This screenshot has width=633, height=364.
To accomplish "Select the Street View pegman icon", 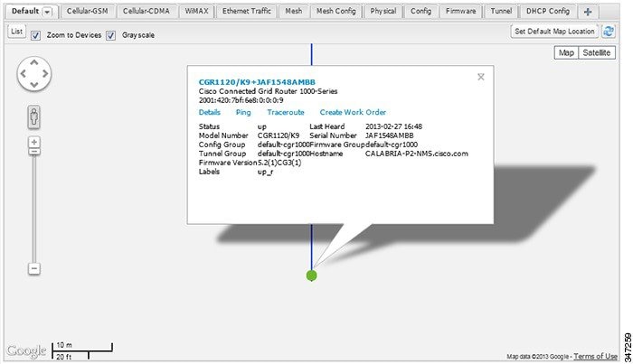I will [34, 117].
